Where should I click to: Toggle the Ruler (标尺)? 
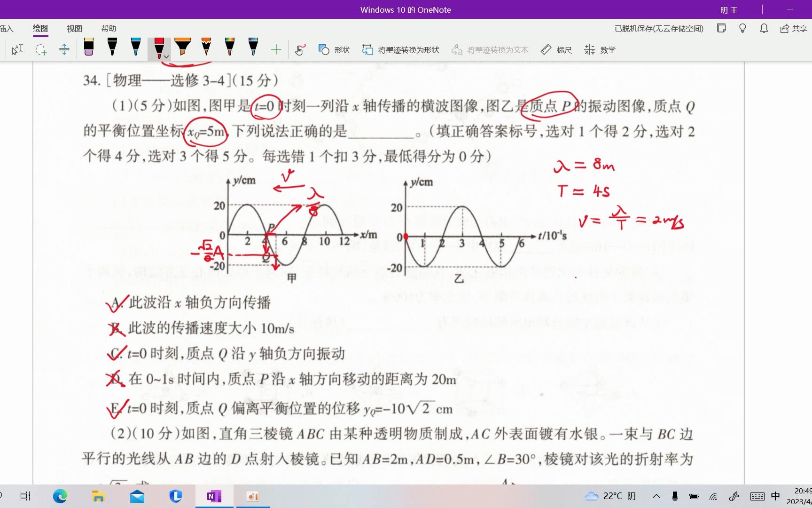(x=556, y=49)
